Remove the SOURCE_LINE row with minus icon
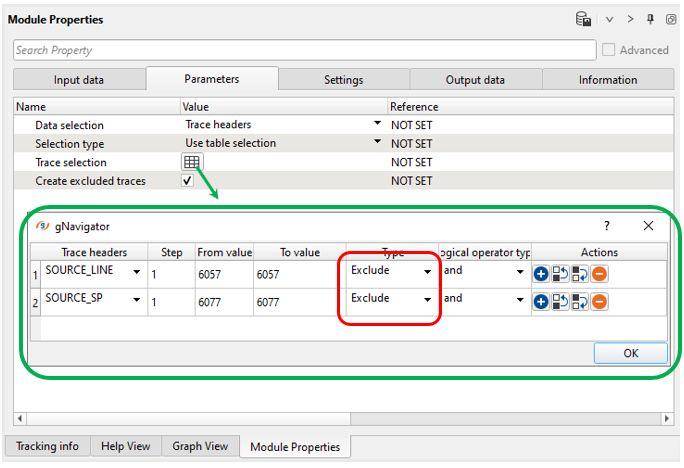 (x=599, y=272)
